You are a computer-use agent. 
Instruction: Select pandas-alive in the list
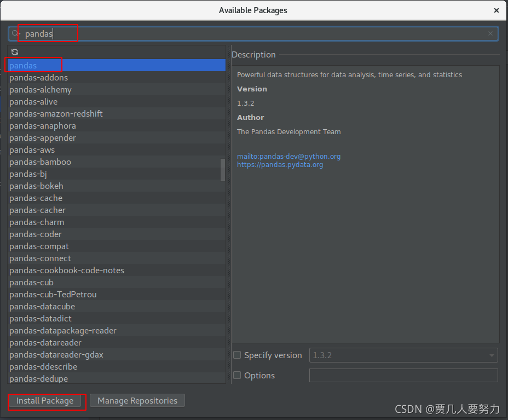[x=117, y=101]
